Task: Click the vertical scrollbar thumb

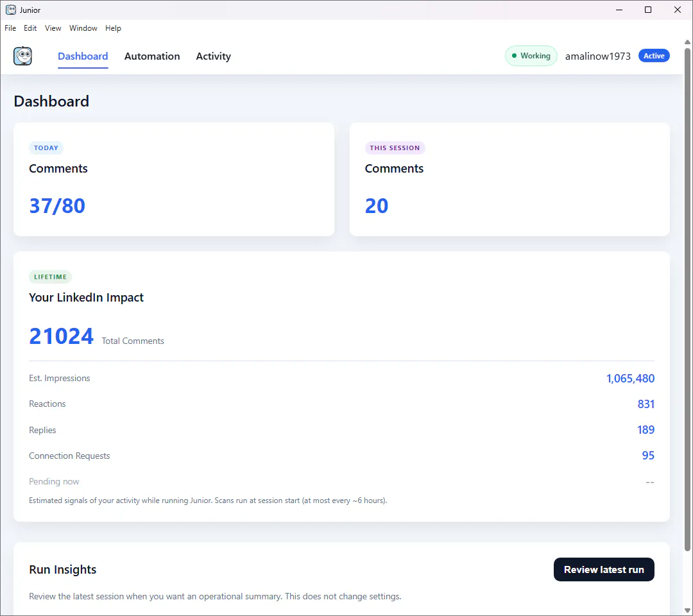Action: tap(687, 299)
